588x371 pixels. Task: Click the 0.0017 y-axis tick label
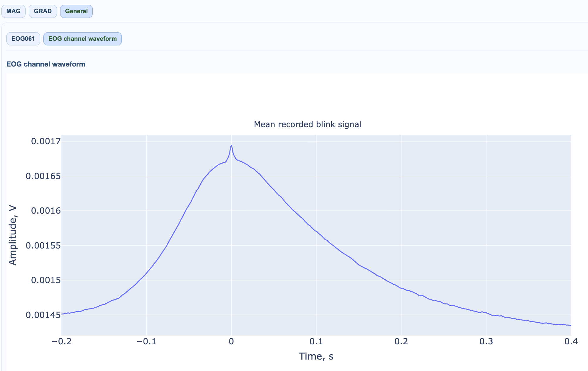(x=46, y=142)
